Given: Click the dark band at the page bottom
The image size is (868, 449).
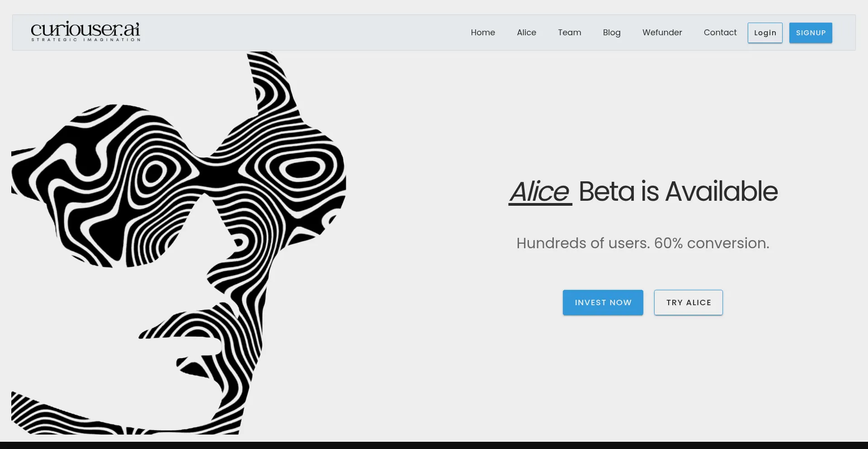Looking at the screenshot, I should (x=434, y=445).
